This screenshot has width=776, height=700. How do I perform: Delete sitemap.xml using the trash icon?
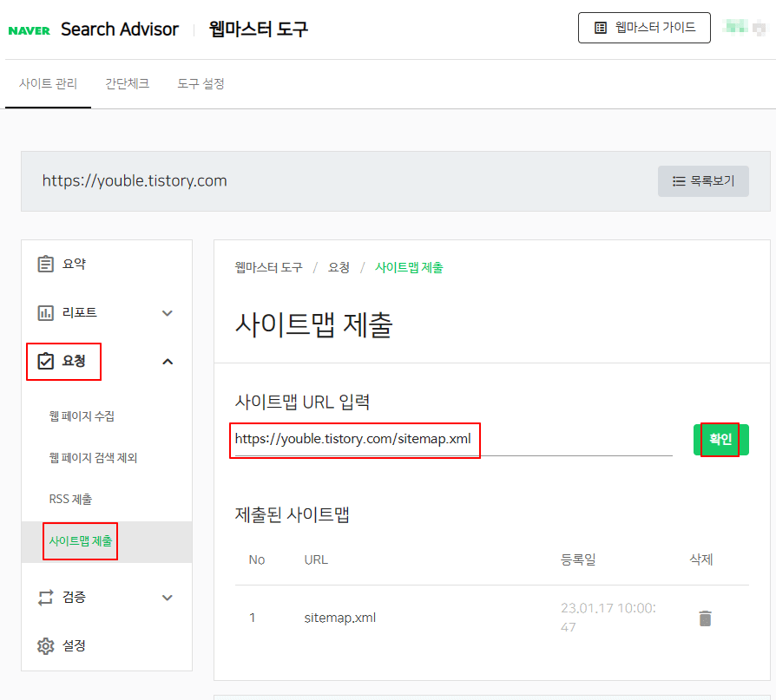pos(705,618)
